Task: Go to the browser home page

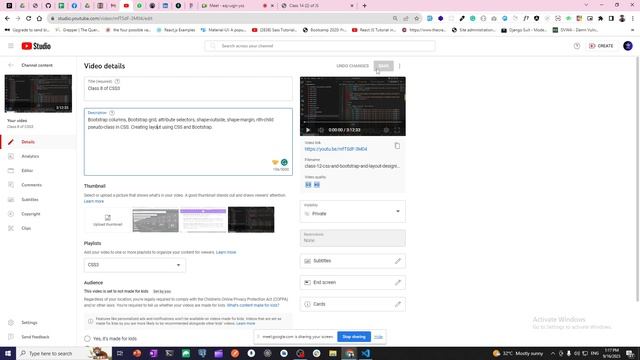Action: pyautogui.click(x=39, y=18)
